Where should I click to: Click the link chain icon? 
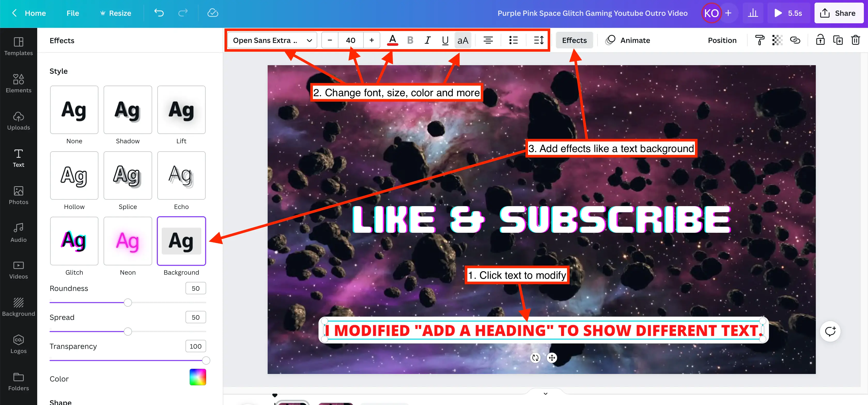pos(795,40)
